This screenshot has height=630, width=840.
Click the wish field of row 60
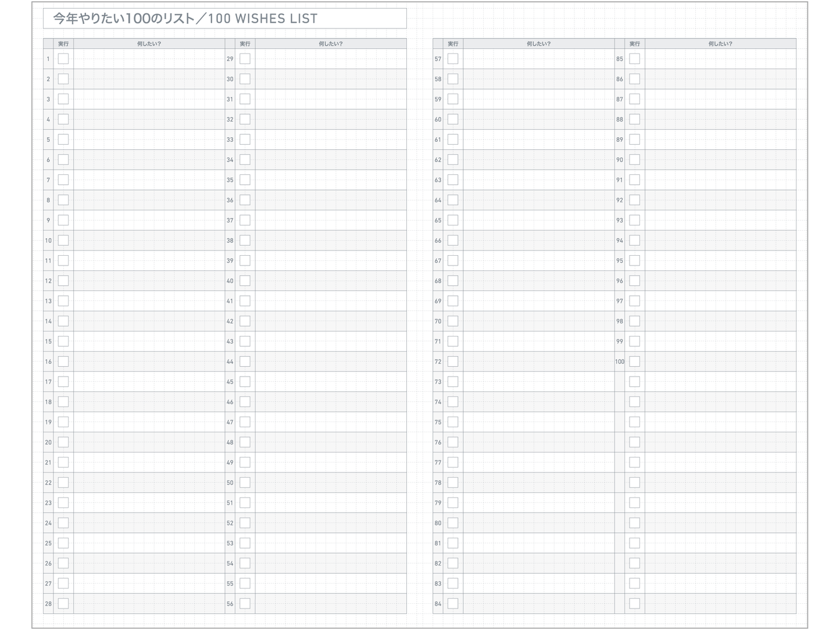pos(539,119)
